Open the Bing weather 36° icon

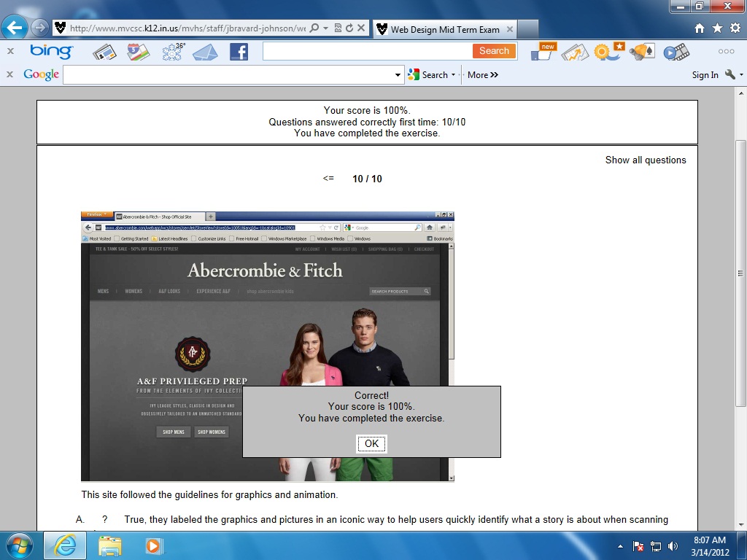[173, 51]
